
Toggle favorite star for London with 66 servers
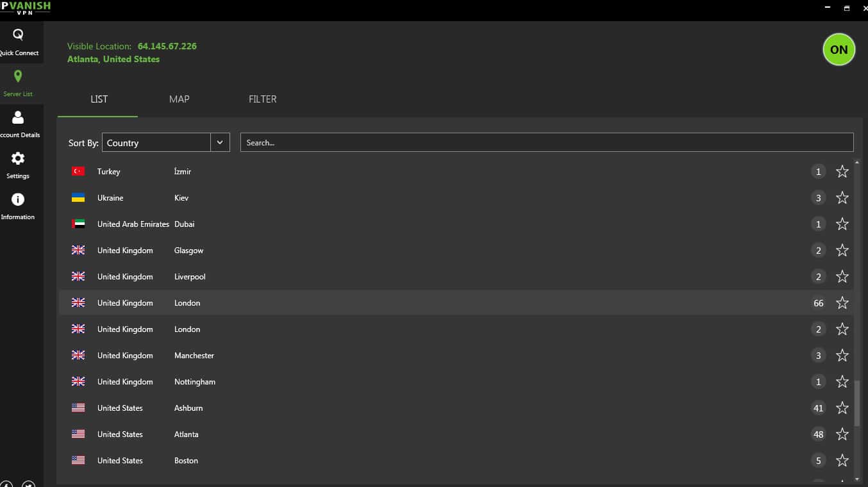(x=842, y=302)
